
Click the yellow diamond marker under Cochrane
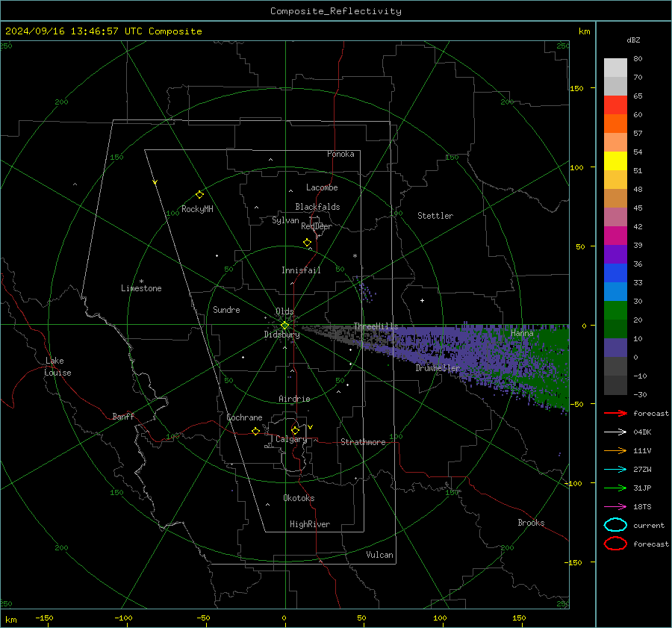point(255,431)
